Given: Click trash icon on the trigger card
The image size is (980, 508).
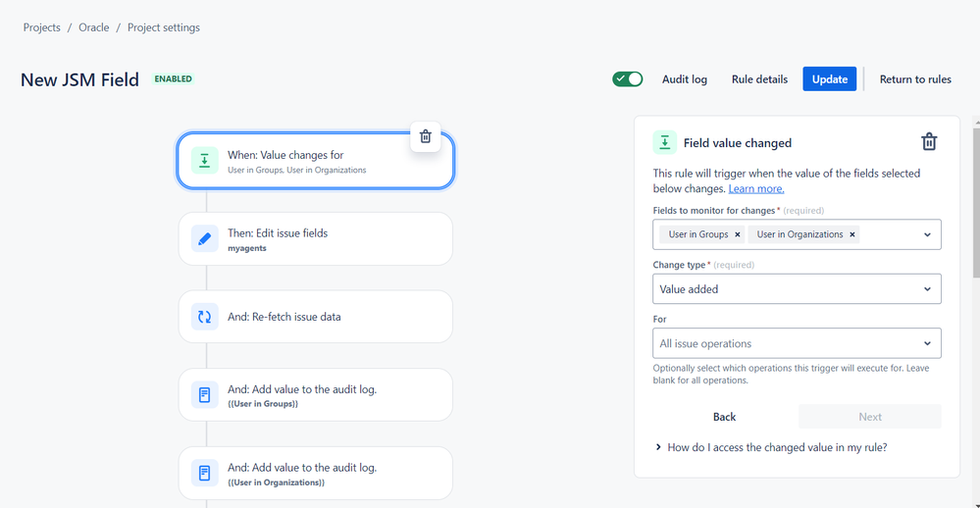Looking at the screenshot, I should point(425,136).
